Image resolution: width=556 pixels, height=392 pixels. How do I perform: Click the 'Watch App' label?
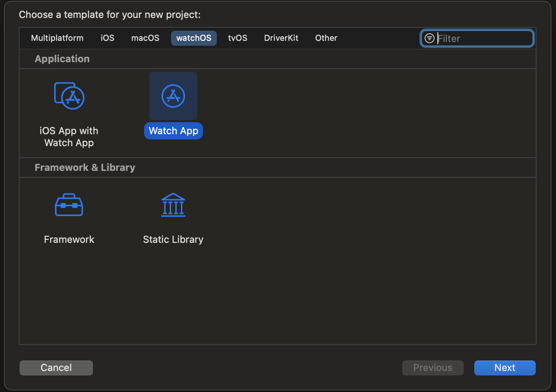(173, 131)
